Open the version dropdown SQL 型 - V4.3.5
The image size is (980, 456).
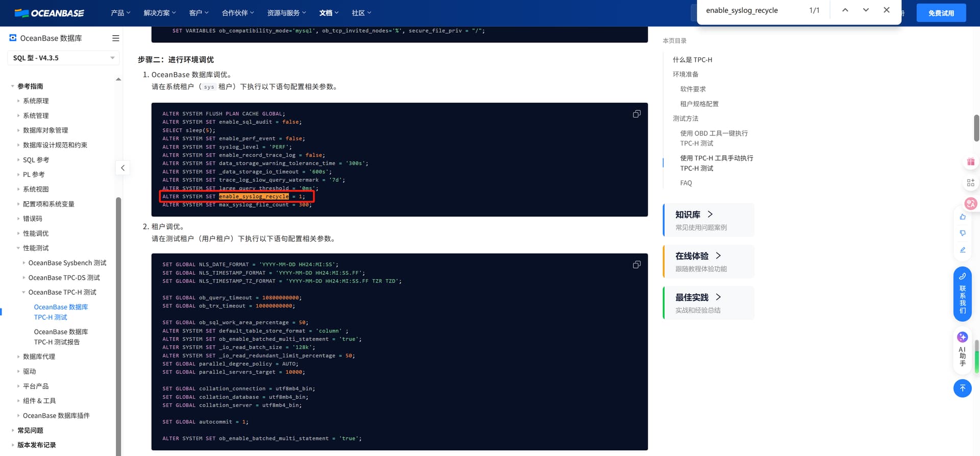(63, 58)
